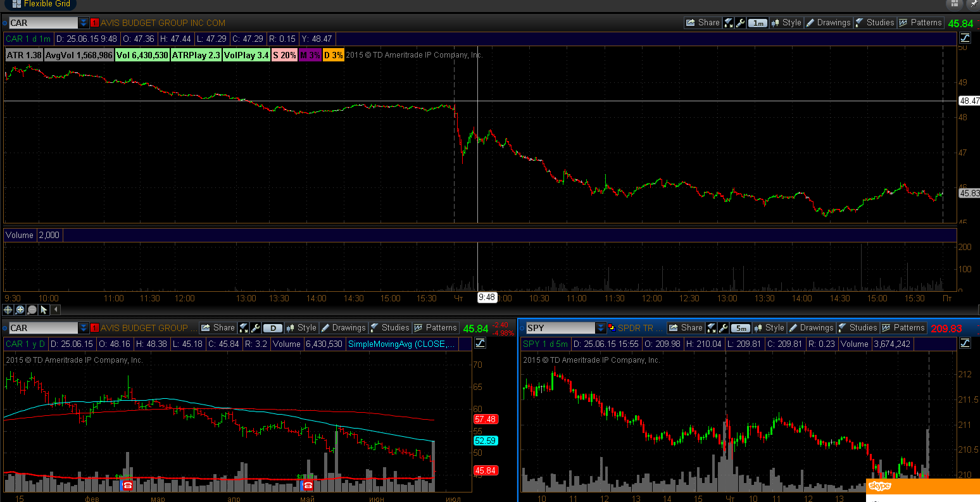The width and height of the screenshot is (980, 502).
Task: Open Style menu on SPY chart
Action: click(769, 328)
